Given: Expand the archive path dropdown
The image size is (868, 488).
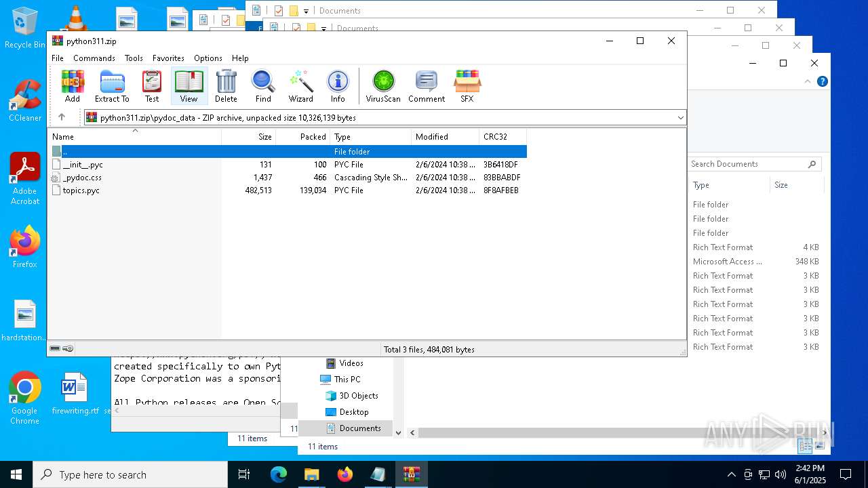Looking at the screenshot, I should tap(680, 117).
